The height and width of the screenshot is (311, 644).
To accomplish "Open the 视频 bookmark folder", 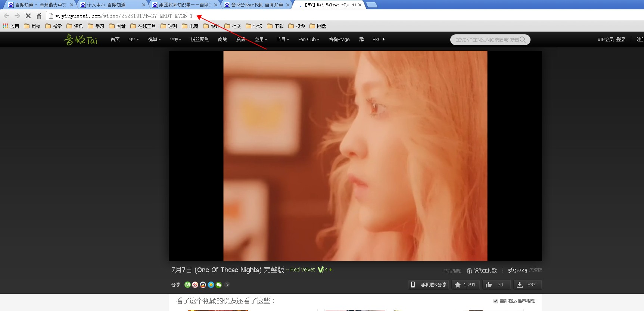I will [296, 26].
